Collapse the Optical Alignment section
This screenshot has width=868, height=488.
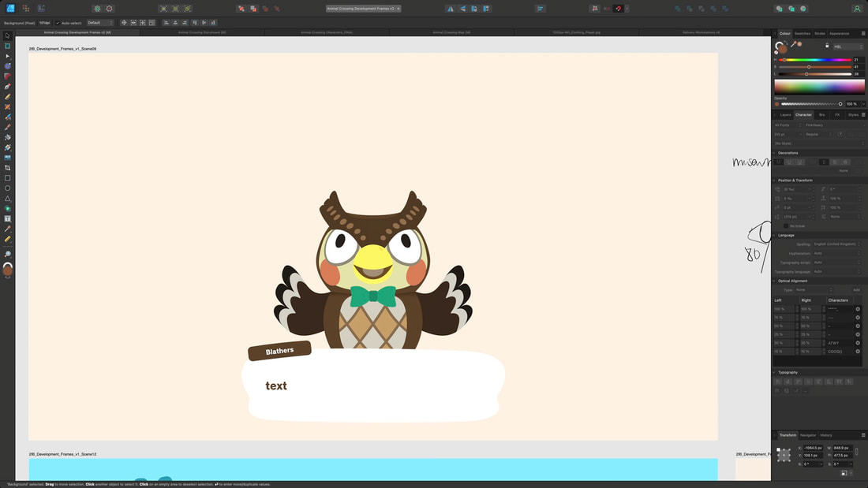pos(775,281)
